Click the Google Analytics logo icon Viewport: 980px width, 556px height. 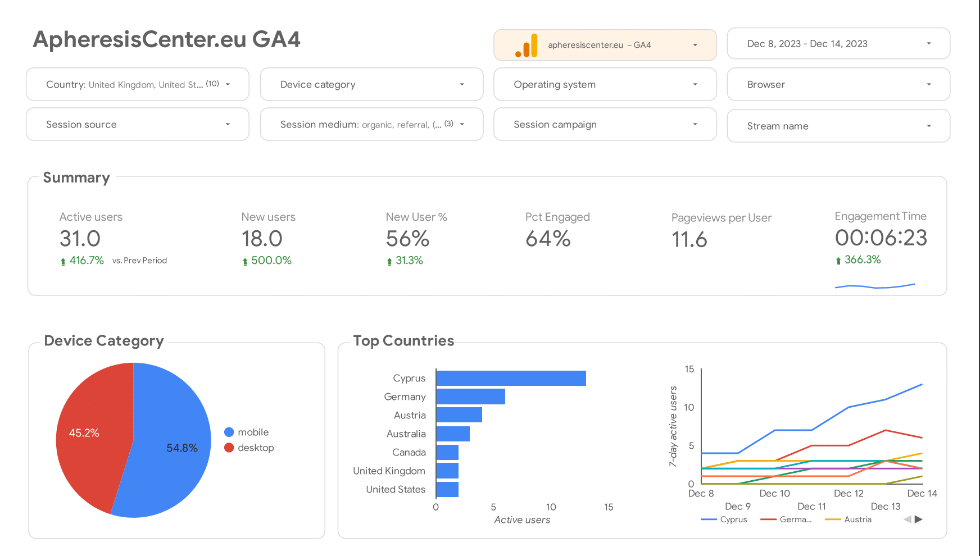(x=527, y=45)
